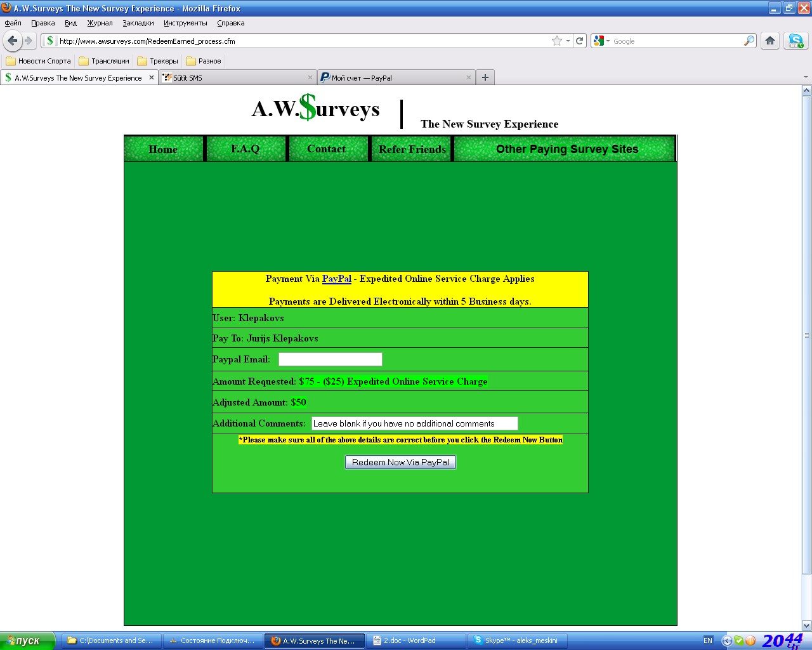Image resolution: width=812 pixels, height=650 pixels.
Task: Click Redeem Now Via PayPal button
Action: 400,462
